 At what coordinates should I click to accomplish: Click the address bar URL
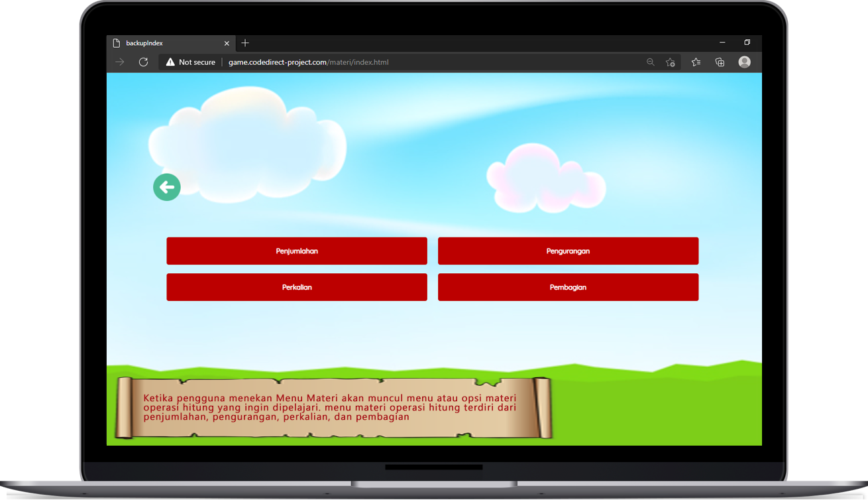coord(308,62)
